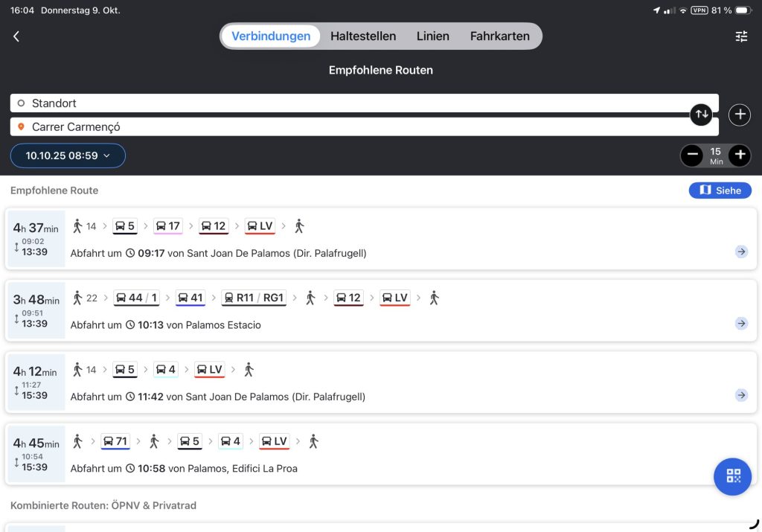Increase the 15 Min interval with plus

[739, 156]
